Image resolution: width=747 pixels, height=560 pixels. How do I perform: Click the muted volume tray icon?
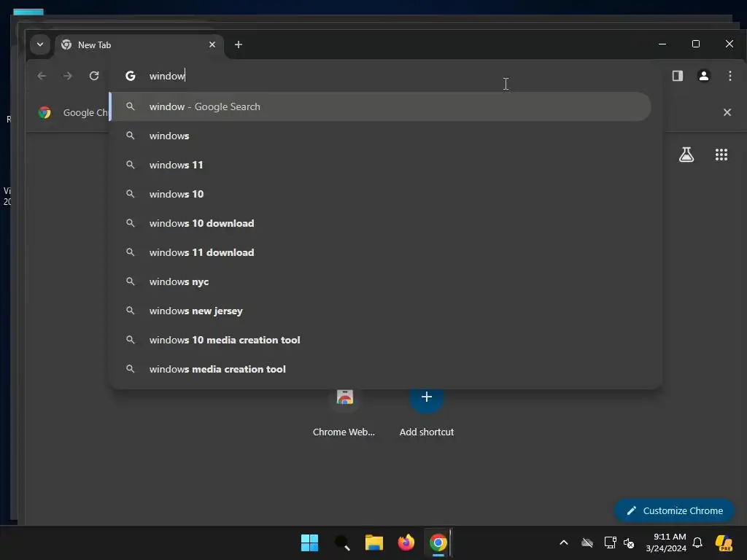(629, 542)
